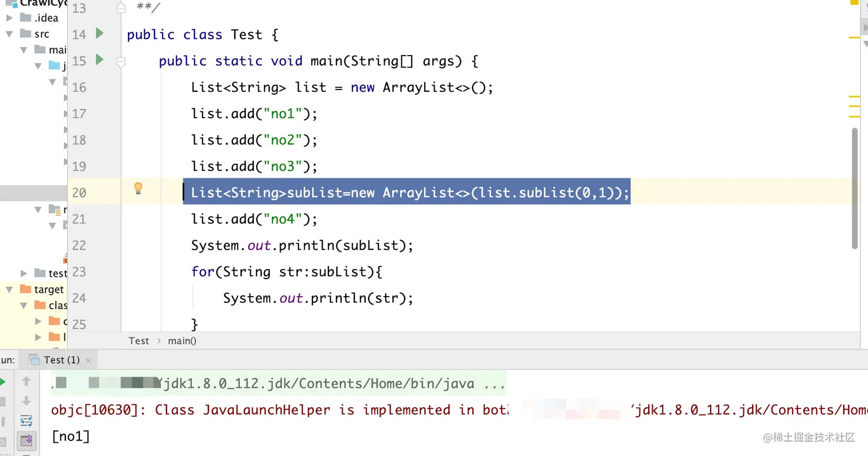The height and width of the screenshot is (456, 868).
Task: Click the up arrow in Run console toolbar
Action: [26, 381]
